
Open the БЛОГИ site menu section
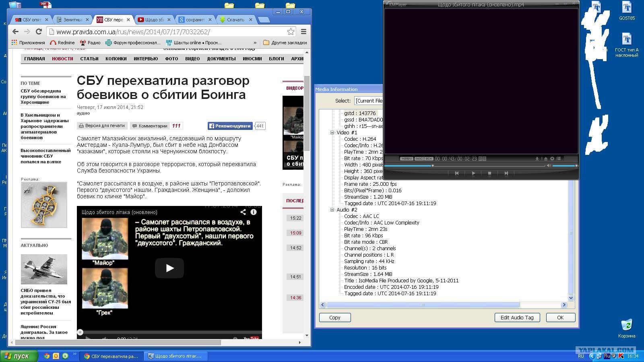coord(277,59)
